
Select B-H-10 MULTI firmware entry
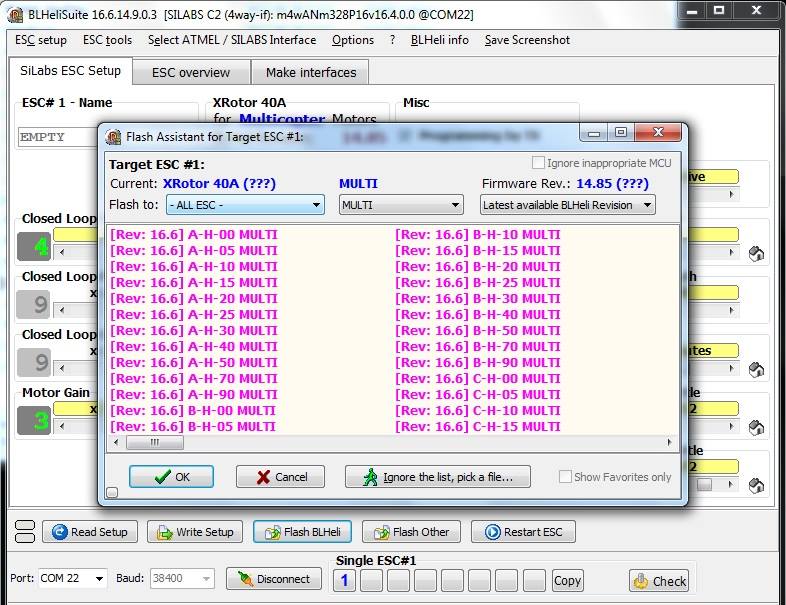click(478, 235)
